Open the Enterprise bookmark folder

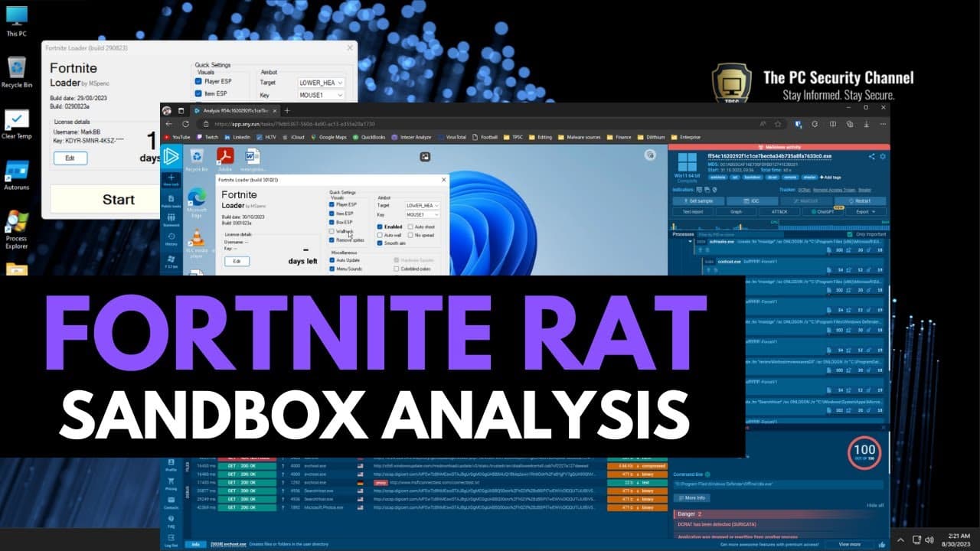[685, 137]
